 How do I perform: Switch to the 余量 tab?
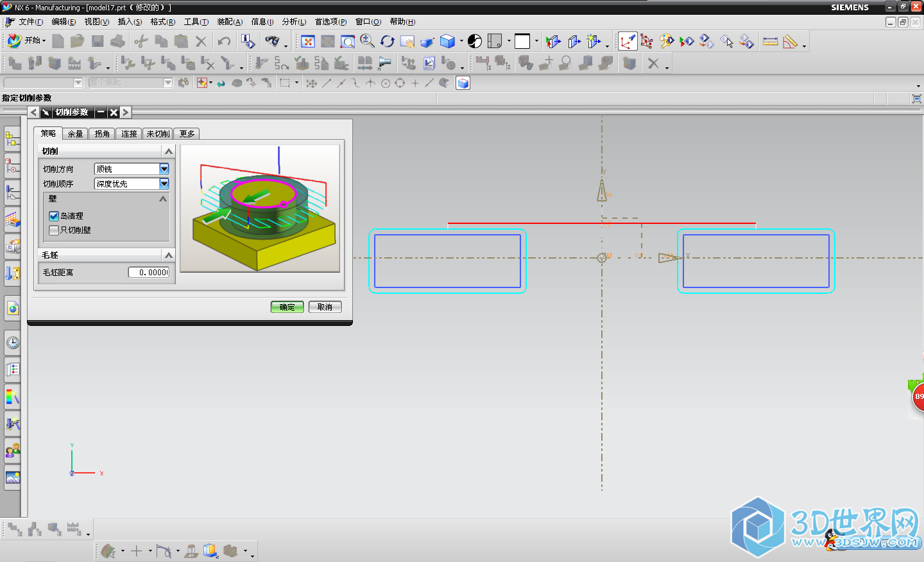75,134
